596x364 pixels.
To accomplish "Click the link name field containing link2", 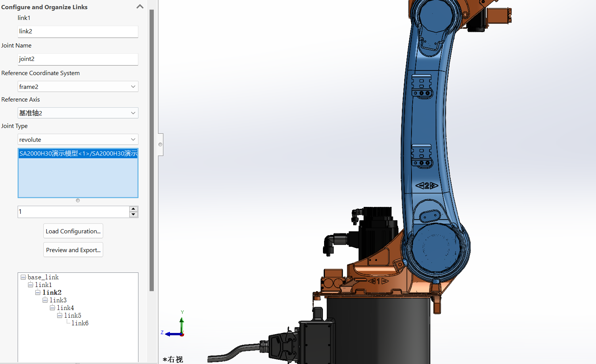I will (77, 31).
